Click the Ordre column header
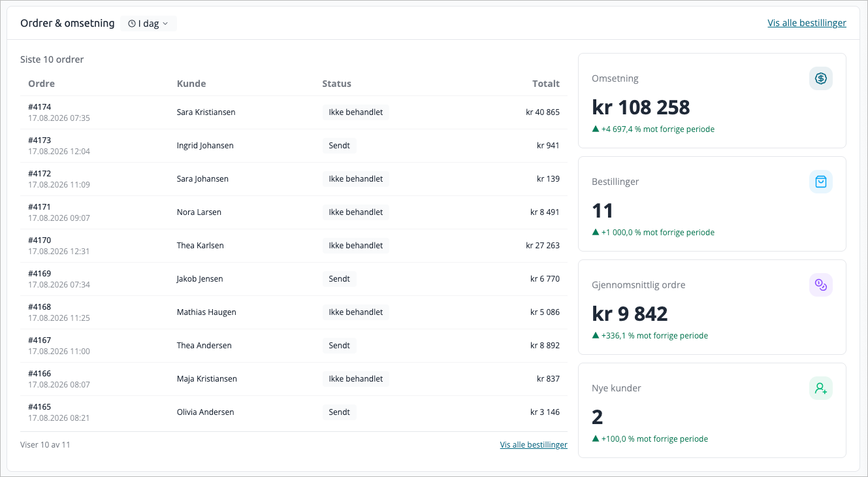The height and width of the screenshot is (477, 868). [42, 84]
